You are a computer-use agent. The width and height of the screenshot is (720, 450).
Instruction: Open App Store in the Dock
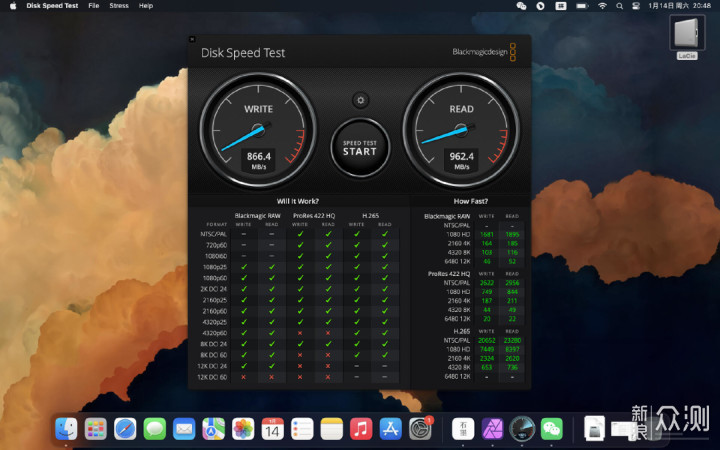pos(390,429)
